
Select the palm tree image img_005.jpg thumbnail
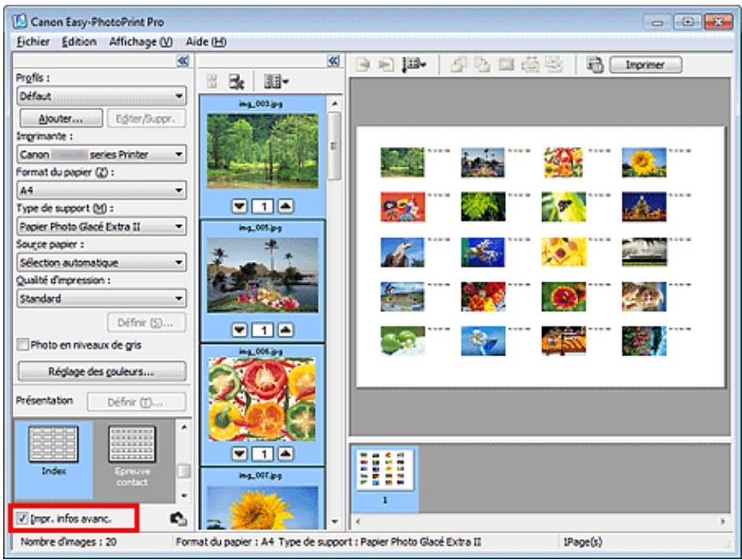click(x=263, y=274)
